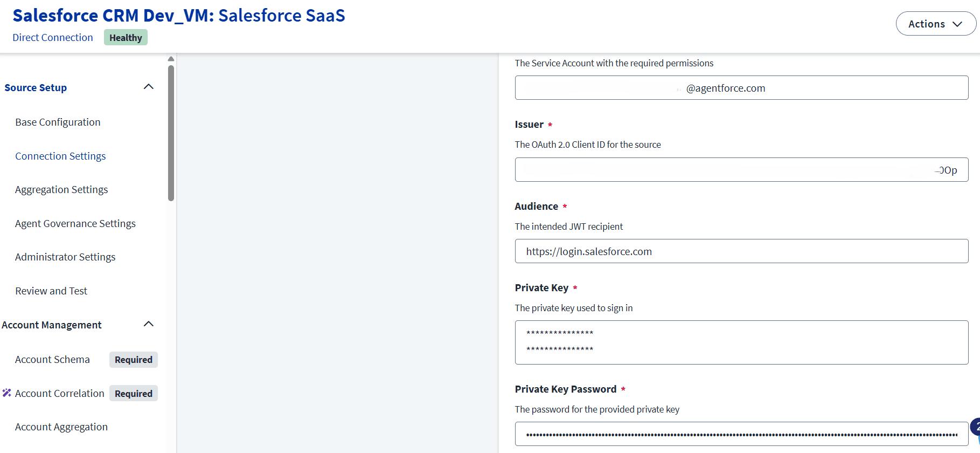This screenshot has width=980, height=453.
Task: Click the Required badge next to Account Schema
Action: point(134,360)
